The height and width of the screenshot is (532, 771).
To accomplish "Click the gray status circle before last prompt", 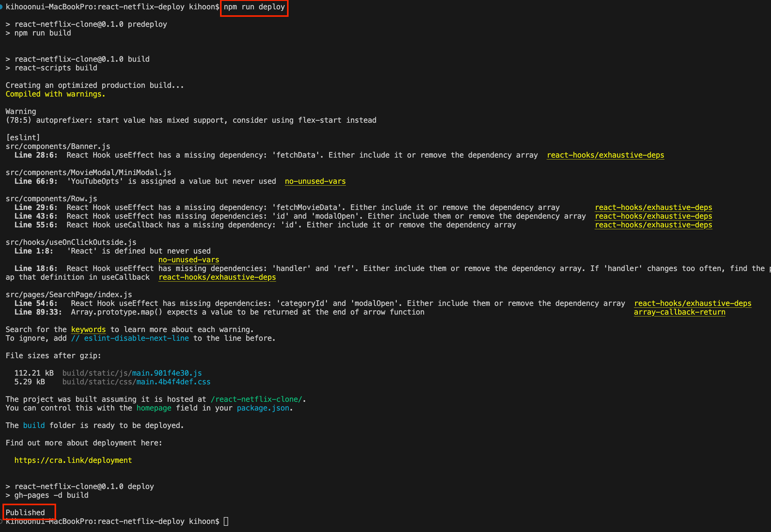I will point(1,521).
